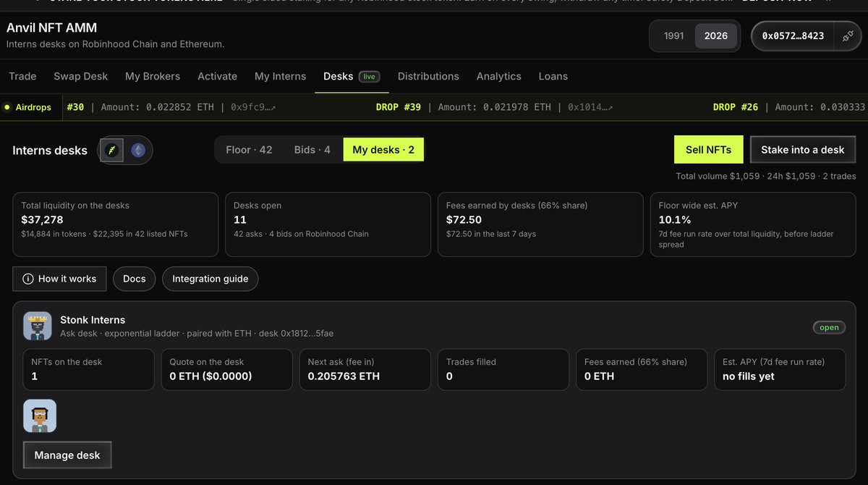Click the open status badge
Viewport: 868px width, 485px height.
tap(829, 327)
